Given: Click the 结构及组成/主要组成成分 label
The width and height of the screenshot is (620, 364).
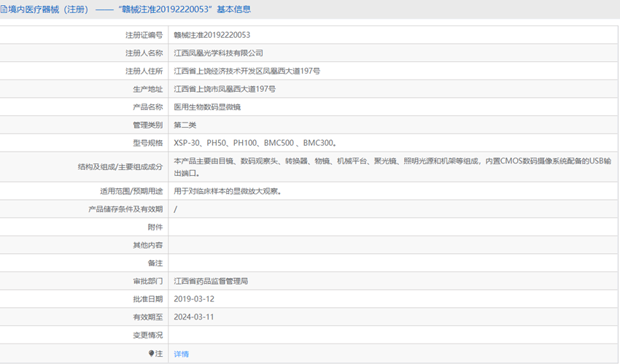Looking at the screenshot, I should 120,167.
